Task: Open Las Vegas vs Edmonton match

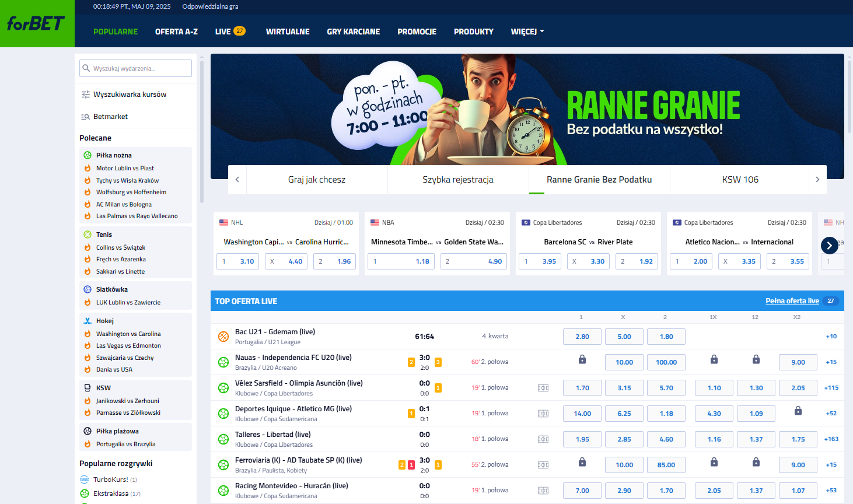Action: [128, 346]
